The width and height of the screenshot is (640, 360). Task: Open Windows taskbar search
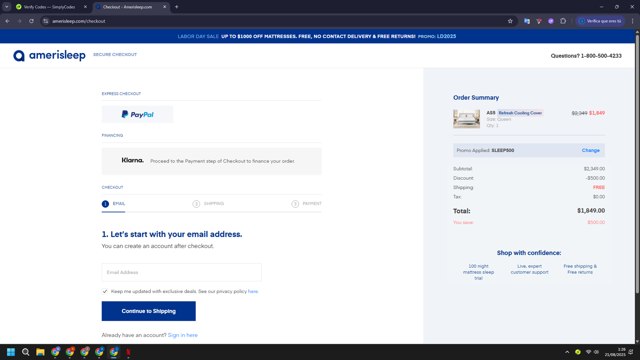click(x=25, y=352)
